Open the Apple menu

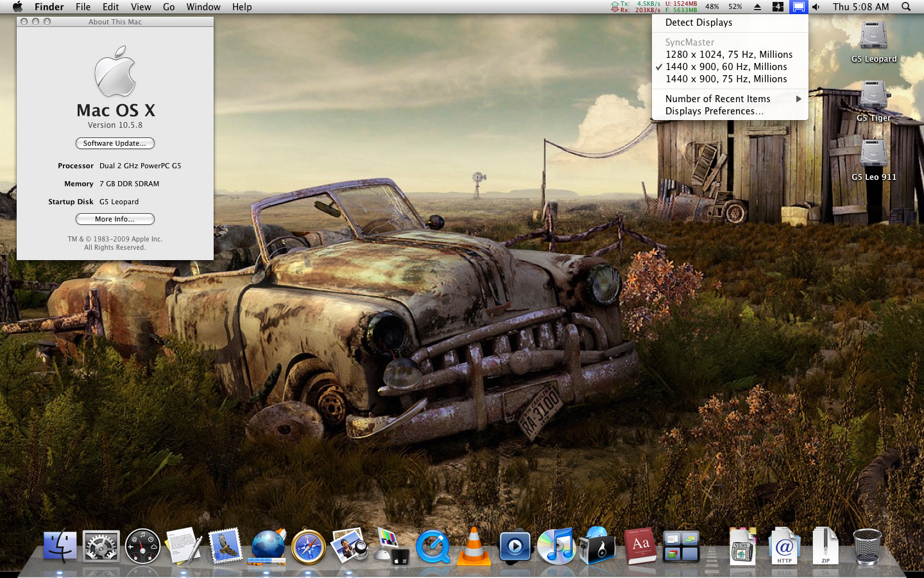coord(17,7)
